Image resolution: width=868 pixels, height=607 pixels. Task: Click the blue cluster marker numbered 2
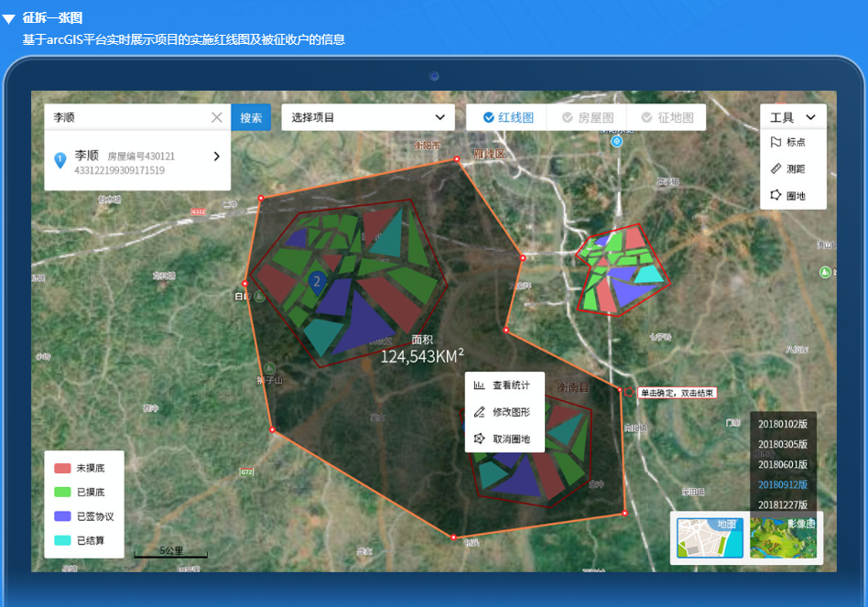coord(317,281)
